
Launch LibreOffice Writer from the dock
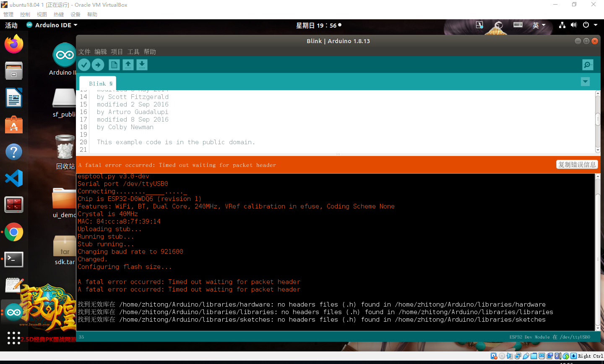[x=14, y=98]
